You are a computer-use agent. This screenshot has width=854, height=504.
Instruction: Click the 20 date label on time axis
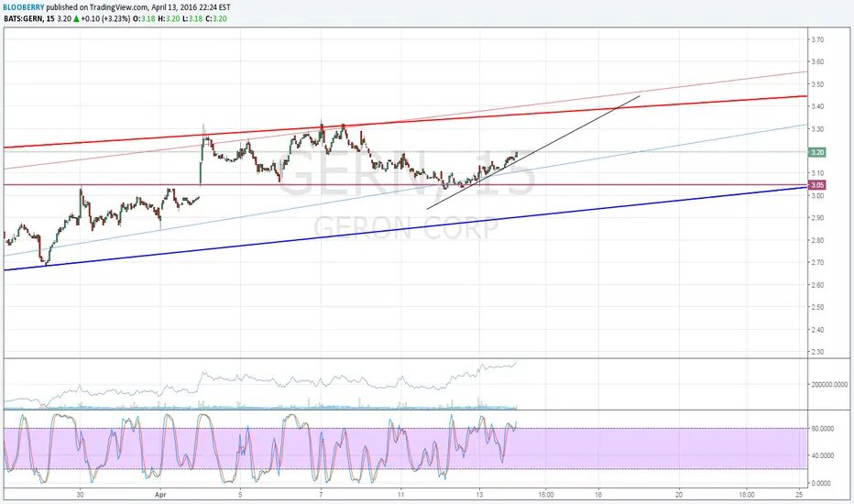(x=679, y=495)
